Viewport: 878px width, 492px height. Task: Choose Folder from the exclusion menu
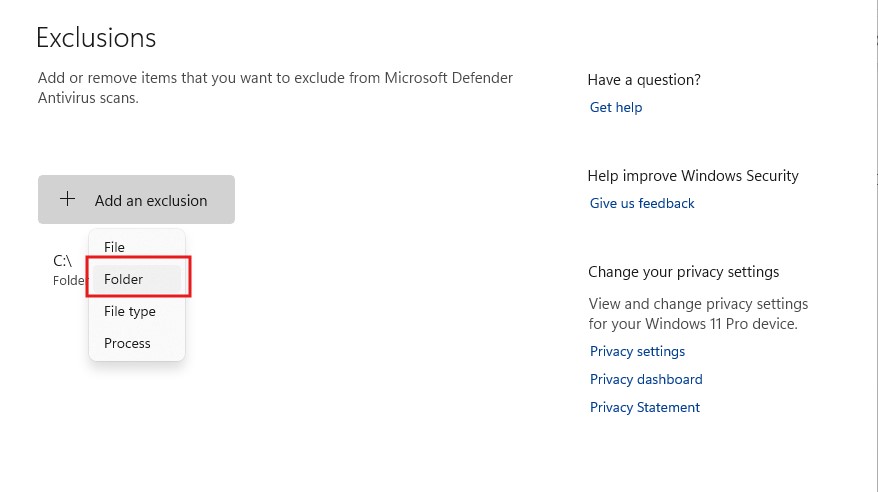point(137,279)
